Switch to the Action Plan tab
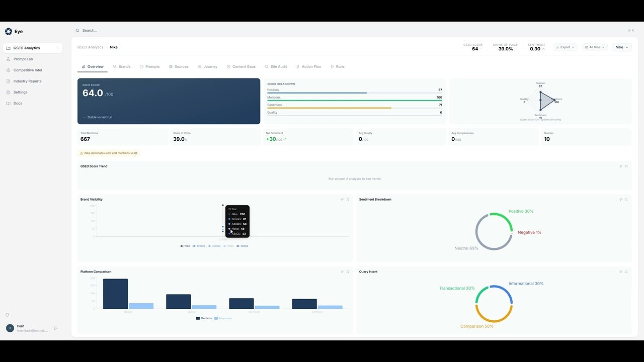 308,67
